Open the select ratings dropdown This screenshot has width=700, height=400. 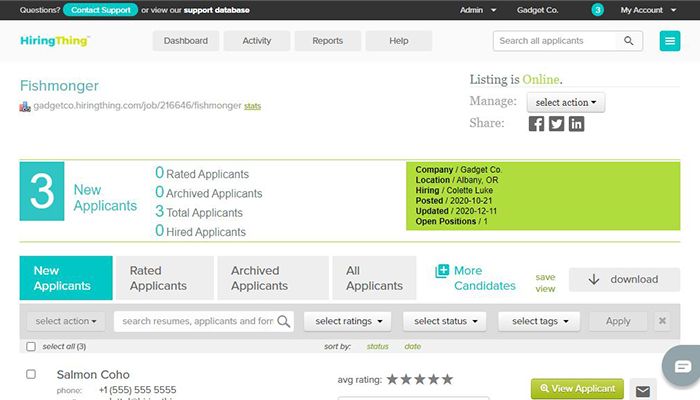coord(347,321)
